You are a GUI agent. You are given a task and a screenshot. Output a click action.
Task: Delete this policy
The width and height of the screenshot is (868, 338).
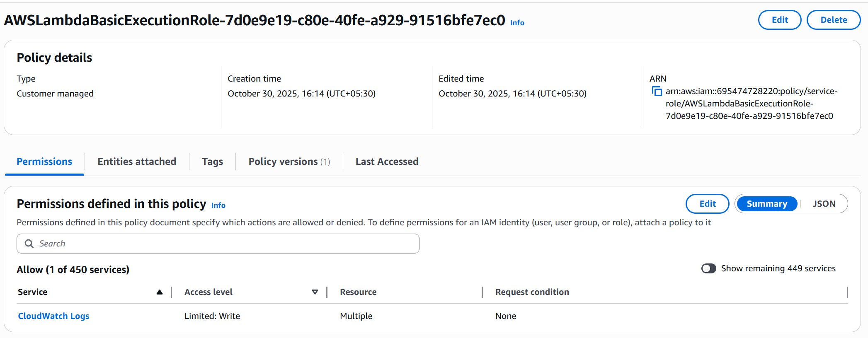click(x=833, y=20)
